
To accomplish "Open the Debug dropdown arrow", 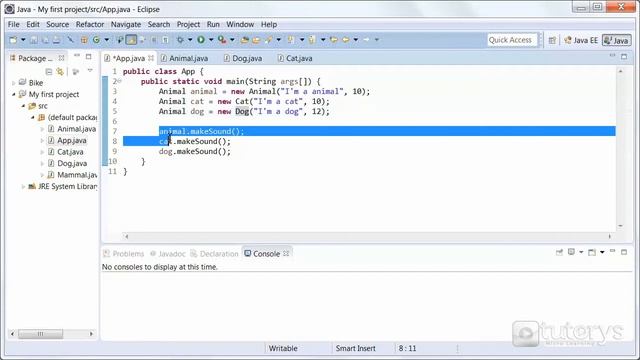I will [x=190, y=40].
